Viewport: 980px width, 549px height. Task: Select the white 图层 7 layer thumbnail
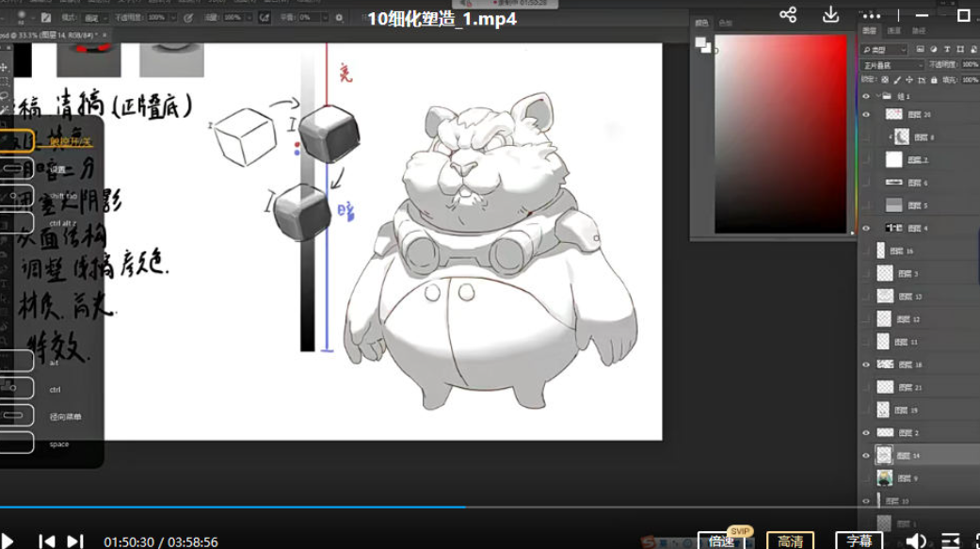tap(893, 159)
